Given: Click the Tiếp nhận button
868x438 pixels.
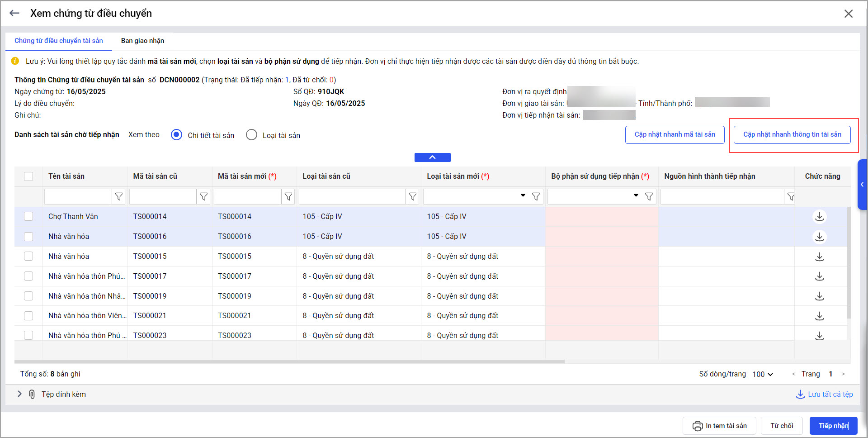Looking at the screenshot, I should point(833,426).
